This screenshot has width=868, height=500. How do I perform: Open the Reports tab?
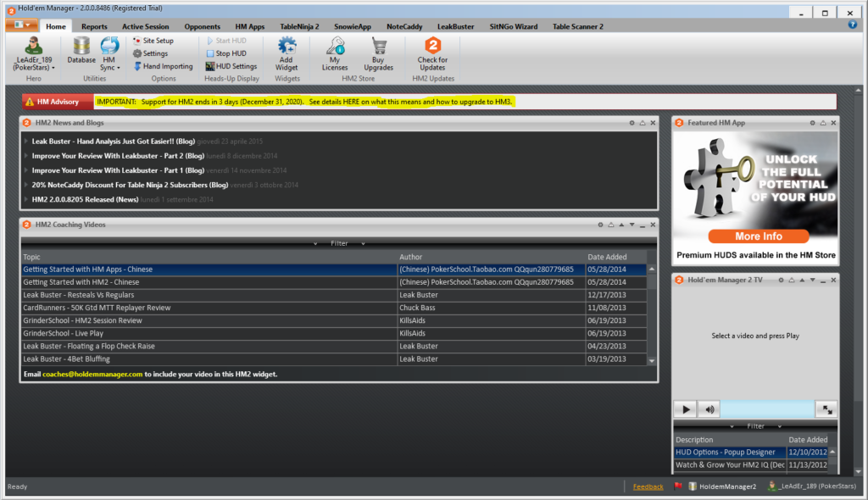point(94,26)
